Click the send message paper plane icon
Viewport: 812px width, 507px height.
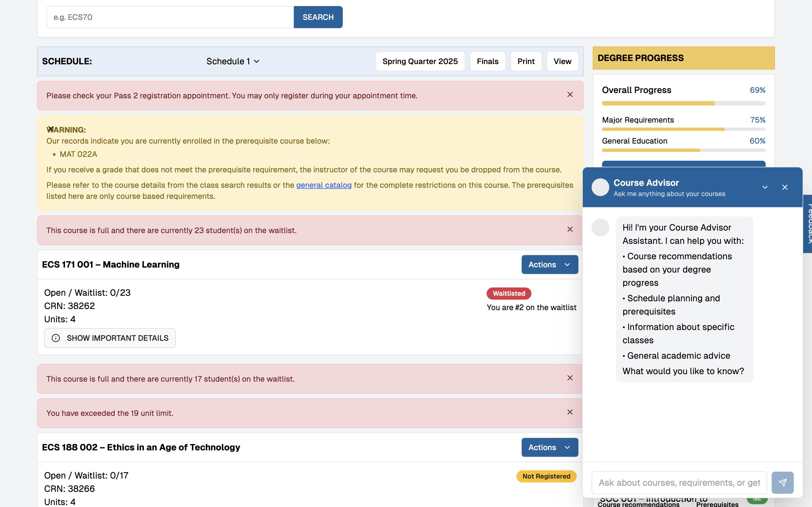pos(782,482)
